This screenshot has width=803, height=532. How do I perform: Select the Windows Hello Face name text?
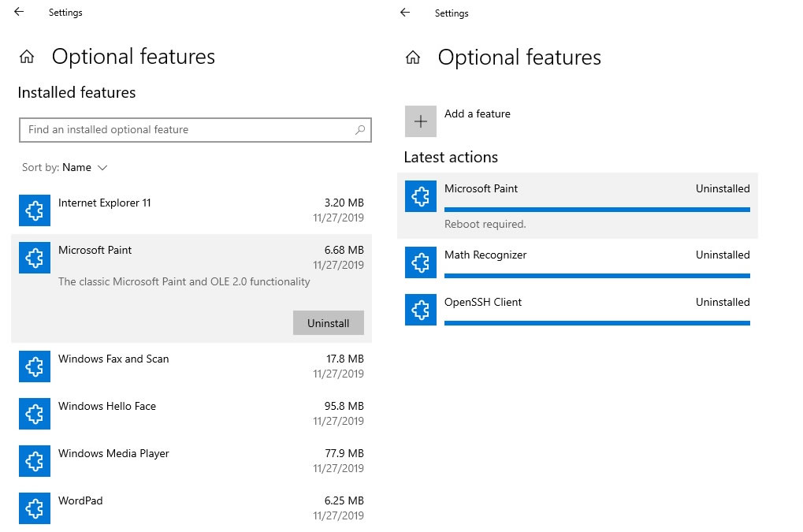pos(107,406)
